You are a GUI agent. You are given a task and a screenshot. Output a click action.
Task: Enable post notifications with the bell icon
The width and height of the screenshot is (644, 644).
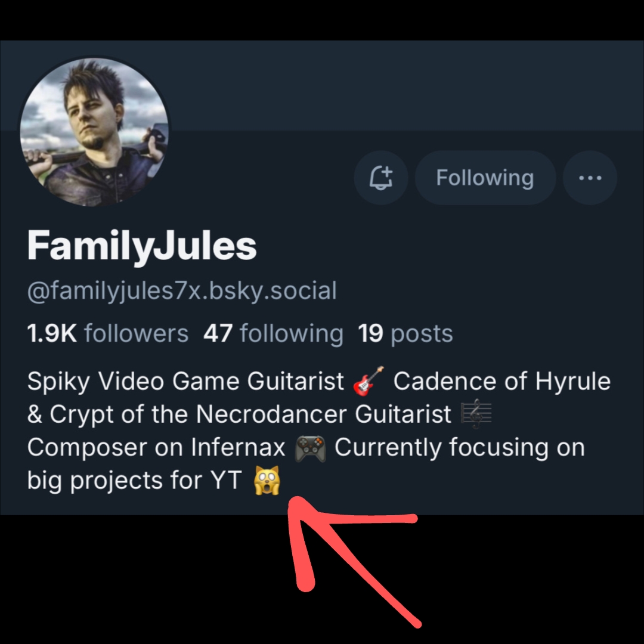[x=380, y=178]
